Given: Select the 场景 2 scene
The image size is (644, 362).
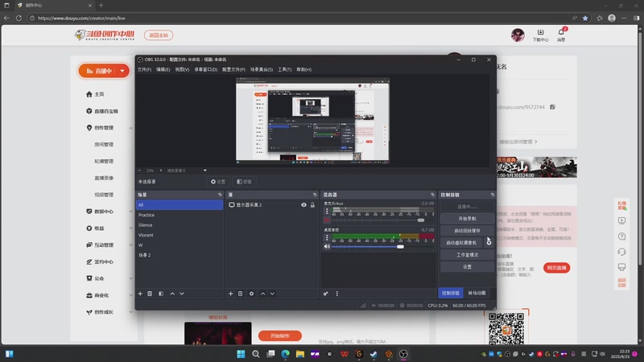Looking at the screenshot, I should [180, 255].
